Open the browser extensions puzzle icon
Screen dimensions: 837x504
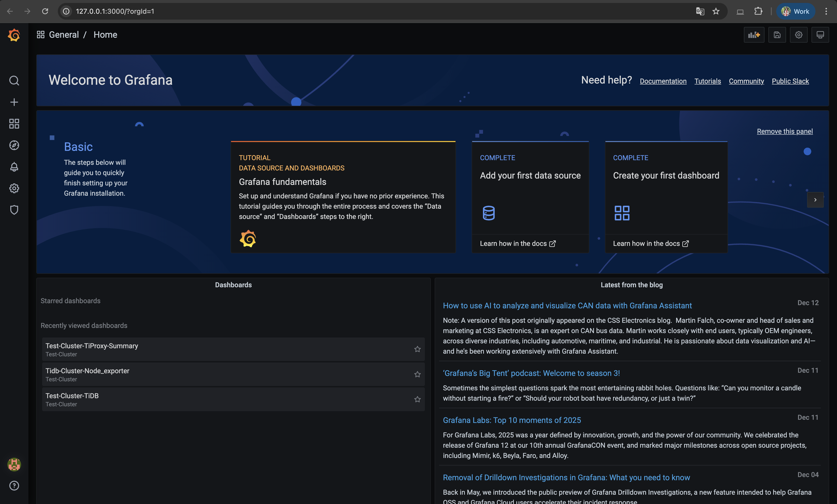(758, 11)
